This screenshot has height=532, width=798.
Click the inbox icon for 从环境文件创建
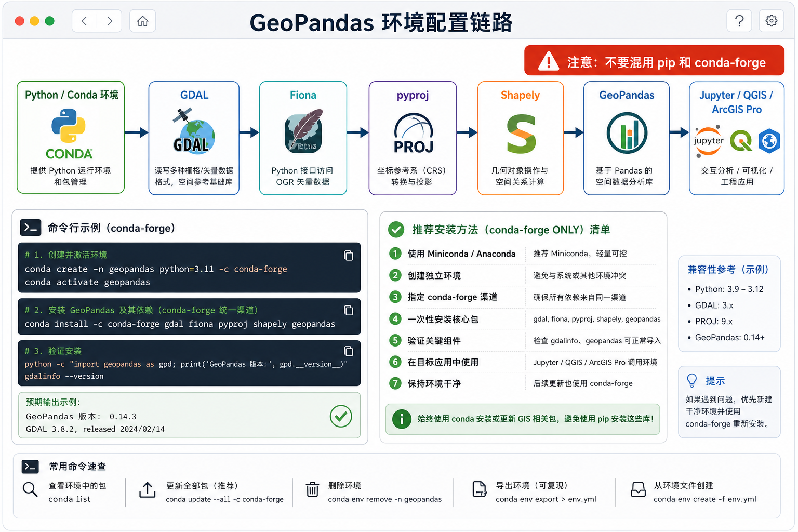tap(638, 489)
